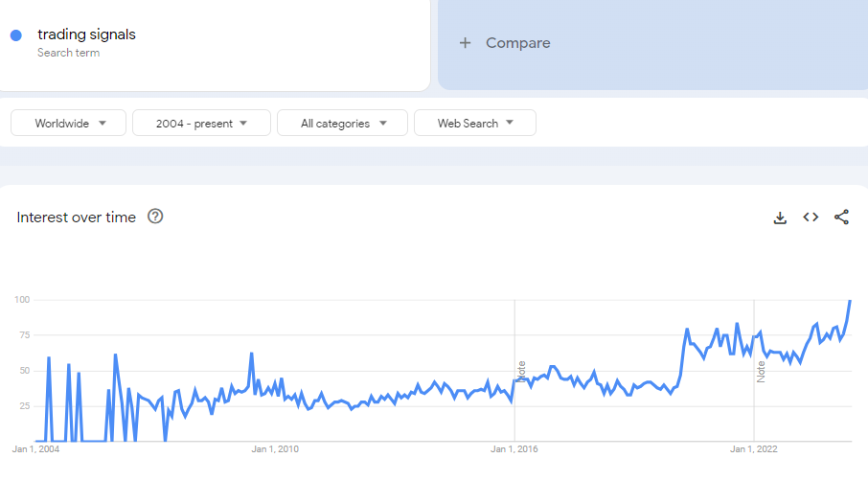This screenshot has height=481, width=868.
Task: Click the Compare button
Action: pyautogui.click(x=517, y=43)
